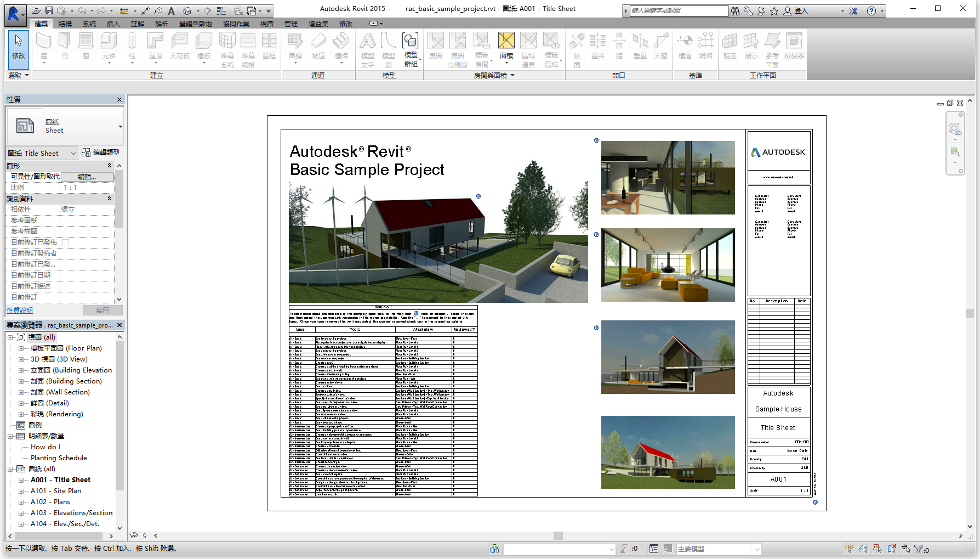980x559 pixels.
Task: Toggle Select Elements by Face icon
Action: pyautogui.click(x=892, y=549)
